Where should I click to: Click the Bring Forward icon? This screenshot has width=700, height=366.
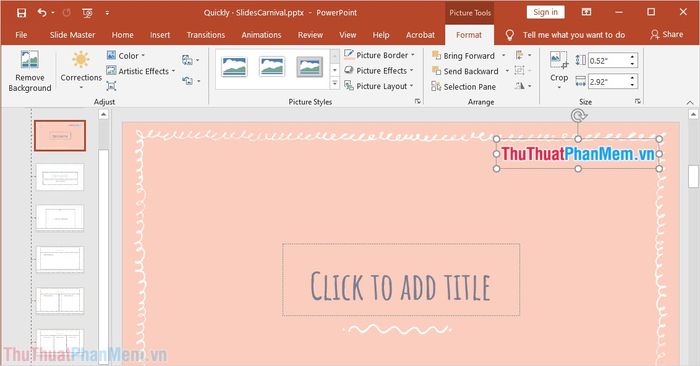[436, 55]
